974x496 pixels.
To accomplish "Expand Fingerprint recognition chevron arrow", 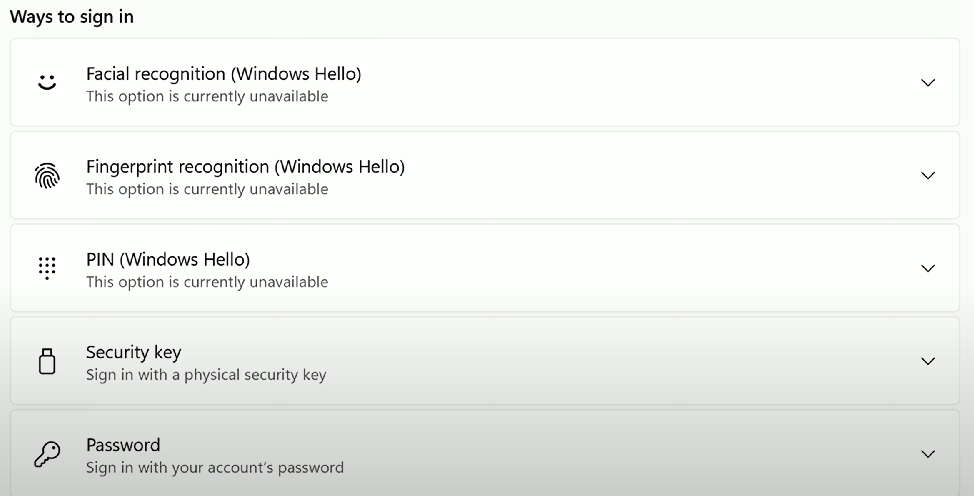I will [x=927, y=175].
